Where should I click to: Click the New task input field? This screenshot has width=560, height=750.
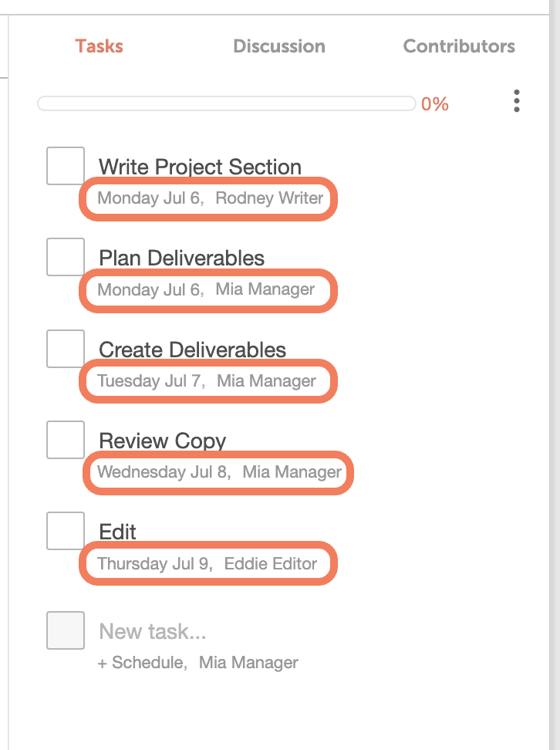pyautogui.click(x=152, y=630)
